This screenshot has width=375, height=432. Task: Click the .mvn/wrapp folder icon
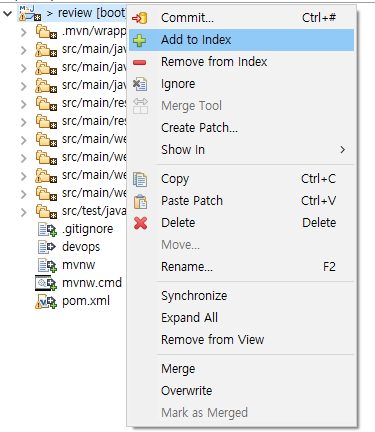[x=46, y=31]
